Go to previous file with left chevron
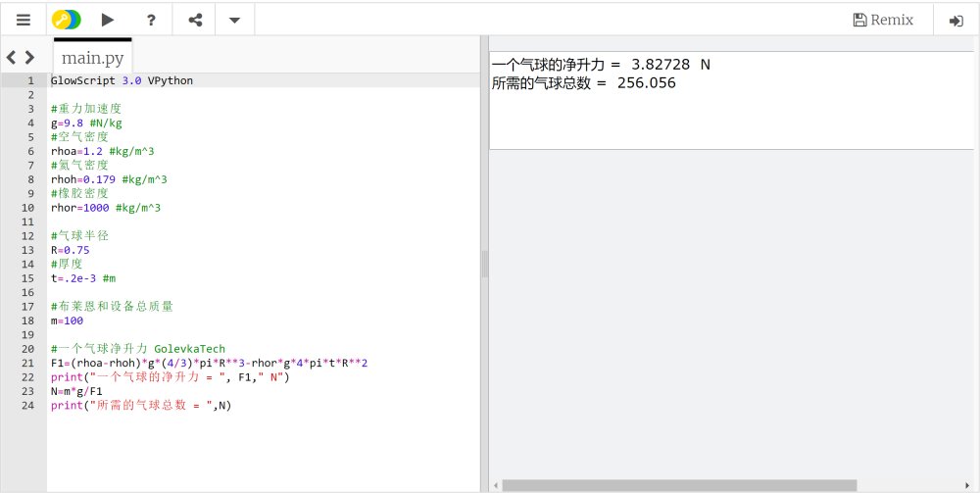This screenshot has width=980, height=493. coord(11,58)
